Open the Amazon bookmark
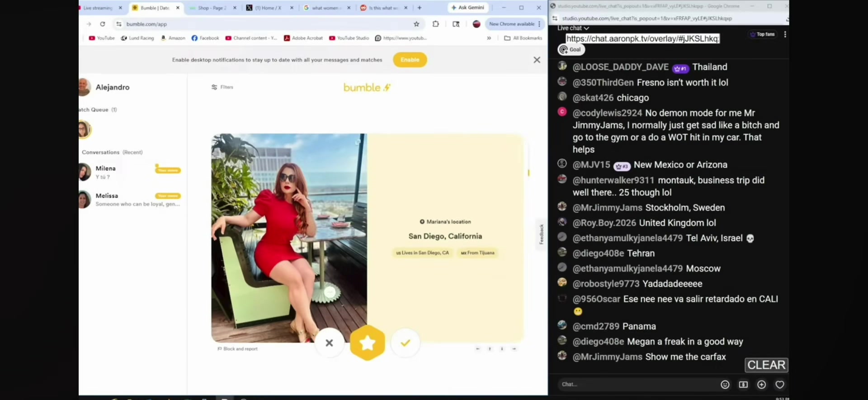This screenshot has height=400, width=868. [173, 38]
